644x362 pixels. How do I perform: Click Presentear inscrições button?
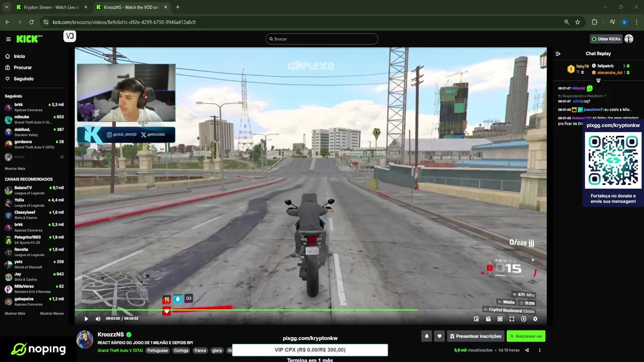coord(475,336)
